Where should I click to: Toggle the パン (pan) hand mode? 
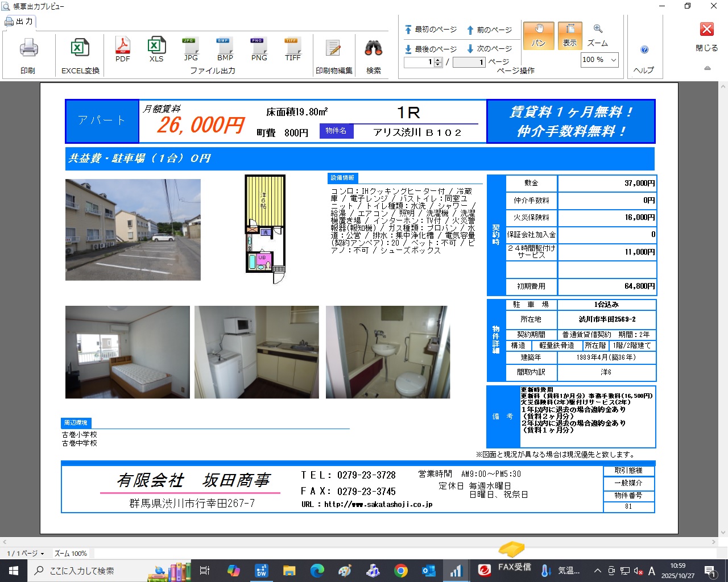[x=538, y=35]
